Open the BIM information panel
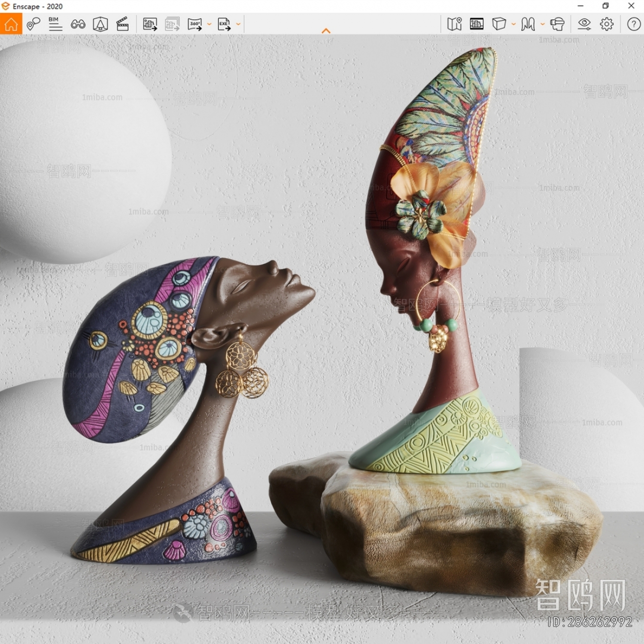The image size is (644, 644). point(55,24)
